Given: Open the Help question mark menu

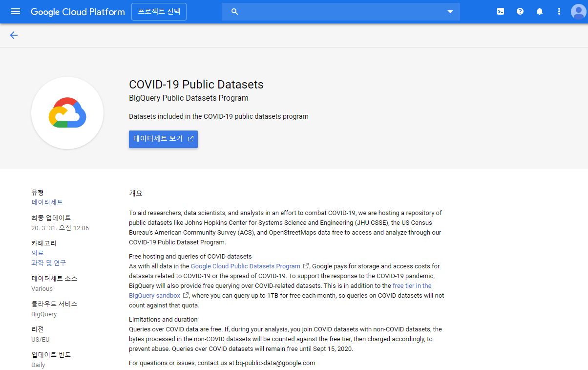Looking at the screenshot, I should click(x=520, y=11).
